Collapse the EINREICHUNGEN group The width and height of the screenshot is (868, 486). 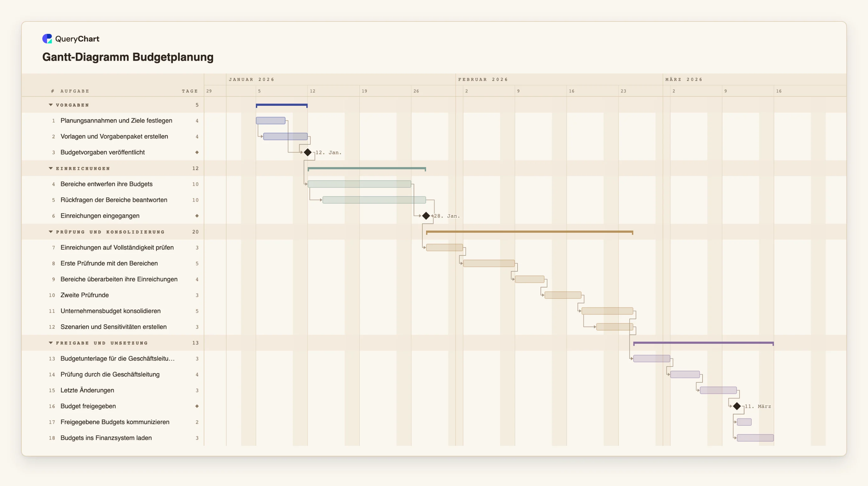pos(51,169)
